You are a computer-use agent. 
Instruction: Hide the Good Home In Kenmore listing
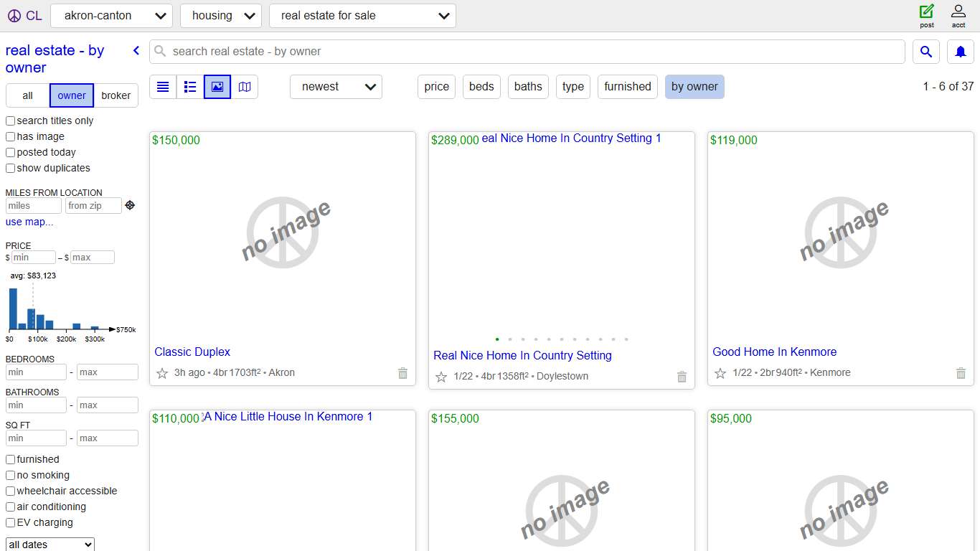(961, 373)
